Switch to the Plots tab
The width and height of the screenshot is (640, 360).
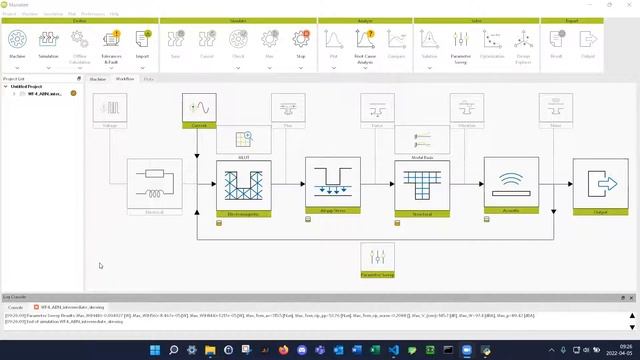[149, 79]
